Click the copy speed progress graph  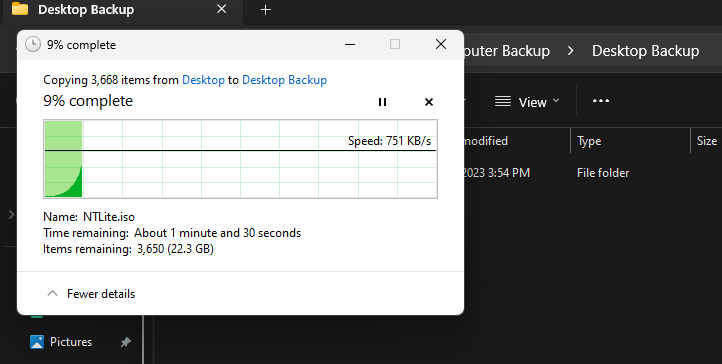240,159
